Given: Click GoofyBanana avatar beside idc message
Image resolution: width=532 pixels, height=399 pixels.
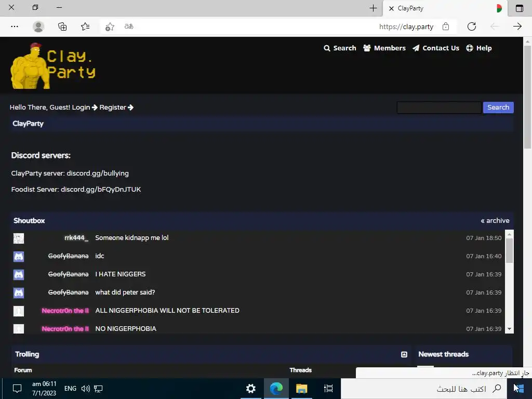Looking at the screenshot, I should click(x=19, y=257).
